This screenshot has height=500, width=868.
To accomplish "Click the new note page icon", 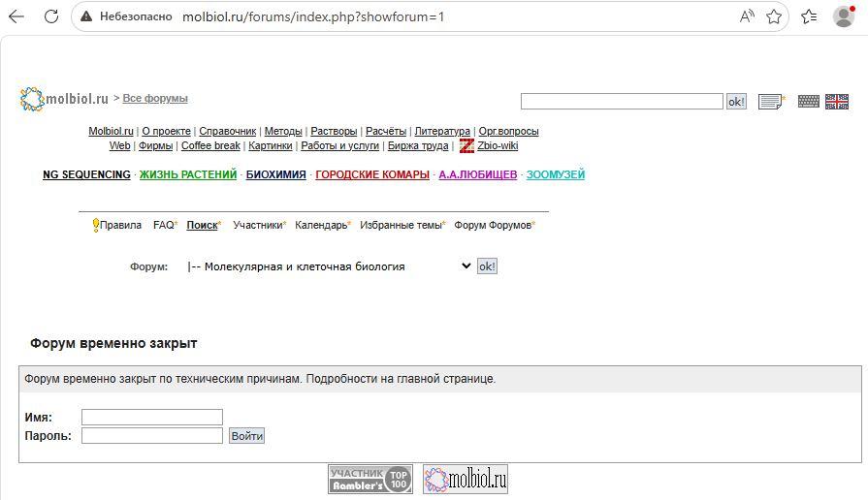I will coord(771,102).
